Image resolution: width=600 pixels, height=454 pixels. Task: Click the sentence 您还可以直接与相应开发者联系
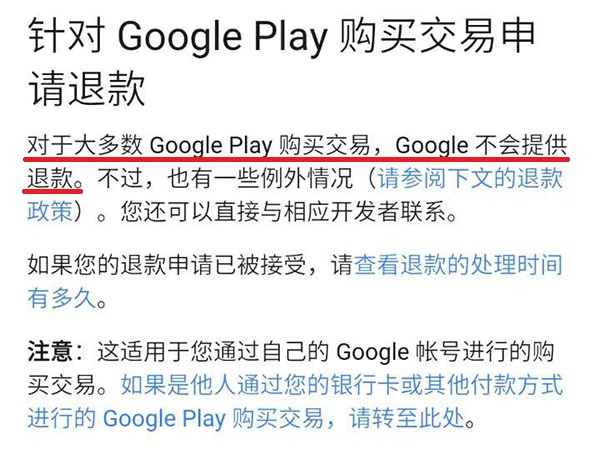pos(283,211)
